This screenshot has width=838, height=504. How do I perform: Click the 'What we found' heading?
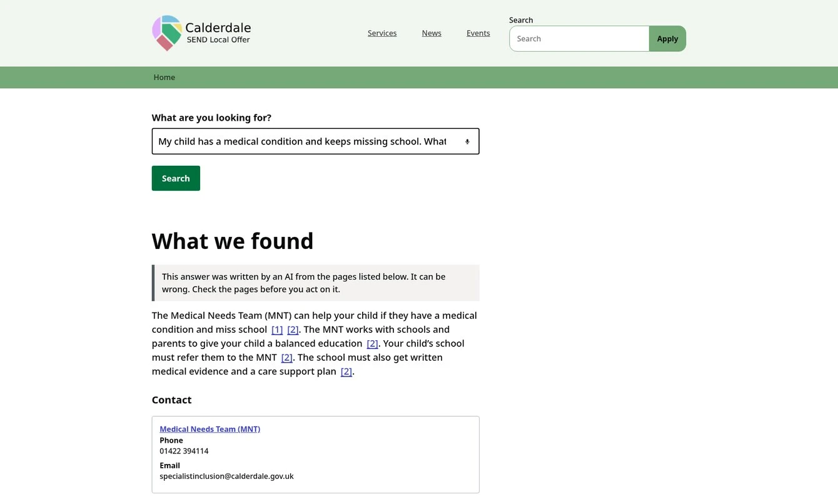(233, 241)
